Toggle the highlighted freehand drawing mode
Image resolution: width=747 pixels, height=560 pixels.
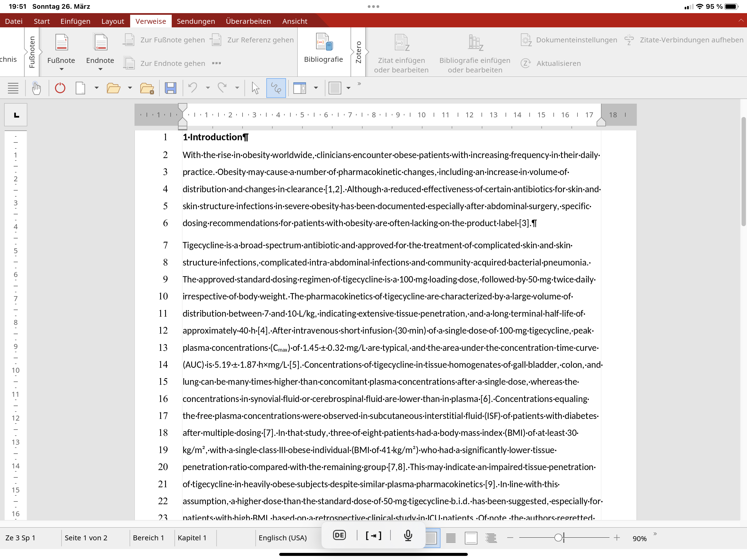tap(276, 88)
